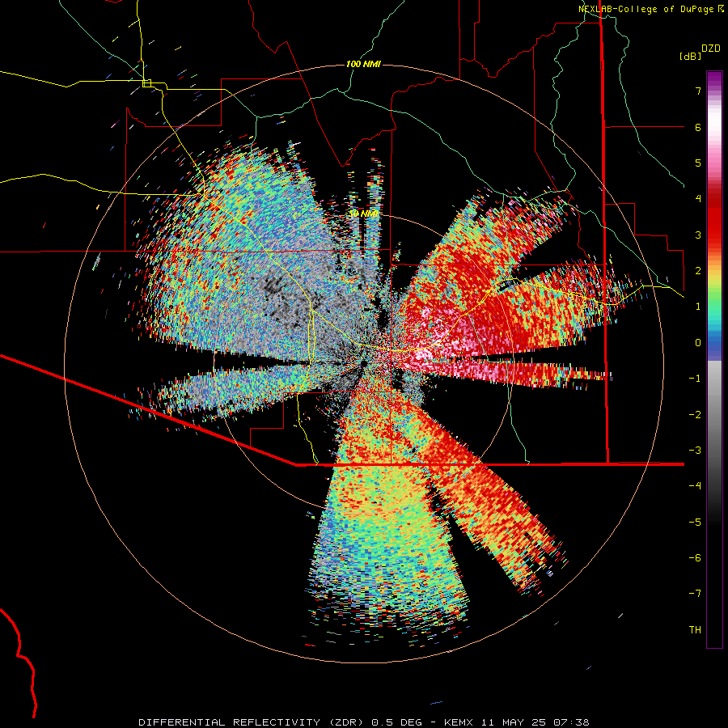Screen dimensions: 728x728
Task: Click the -4 value on color scale
Action: pos(695,486)
